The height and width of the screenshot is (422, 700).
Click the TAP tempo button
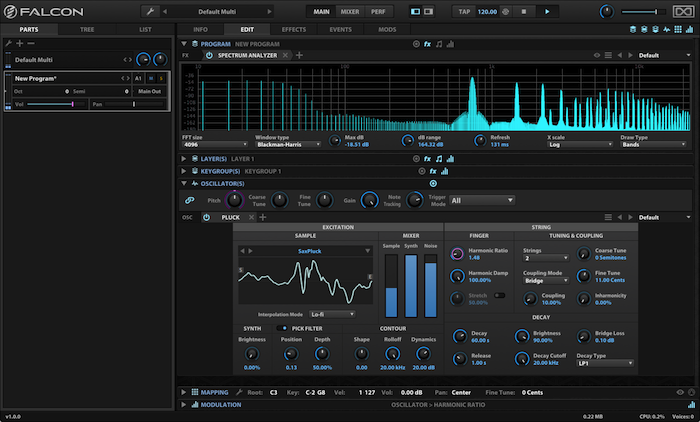tap(464, 12)
